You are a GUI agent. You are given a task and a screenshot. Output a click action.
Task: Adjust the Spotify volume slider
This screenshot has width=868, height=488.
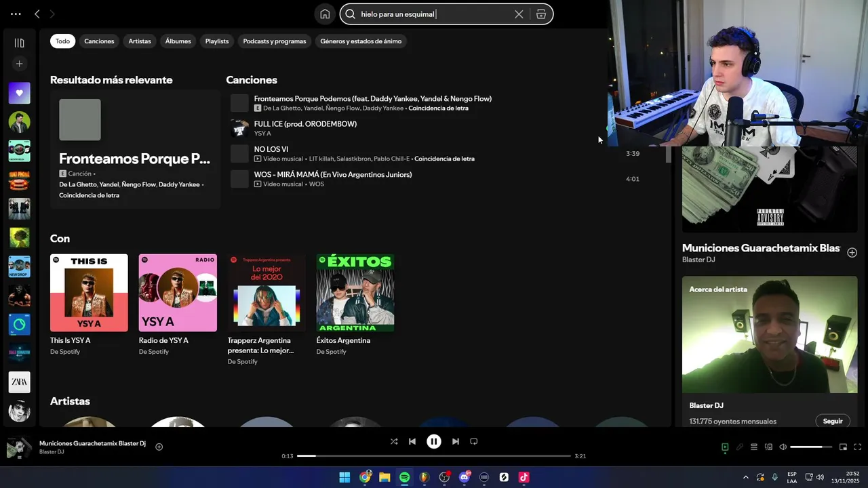point(811,447)
